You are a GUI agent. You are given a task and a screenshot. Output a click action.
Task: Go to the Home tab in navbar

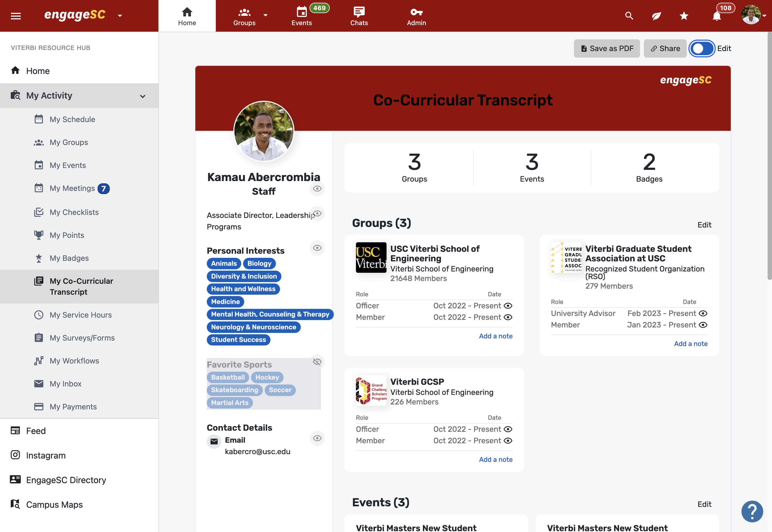click(x=187, y=16)
